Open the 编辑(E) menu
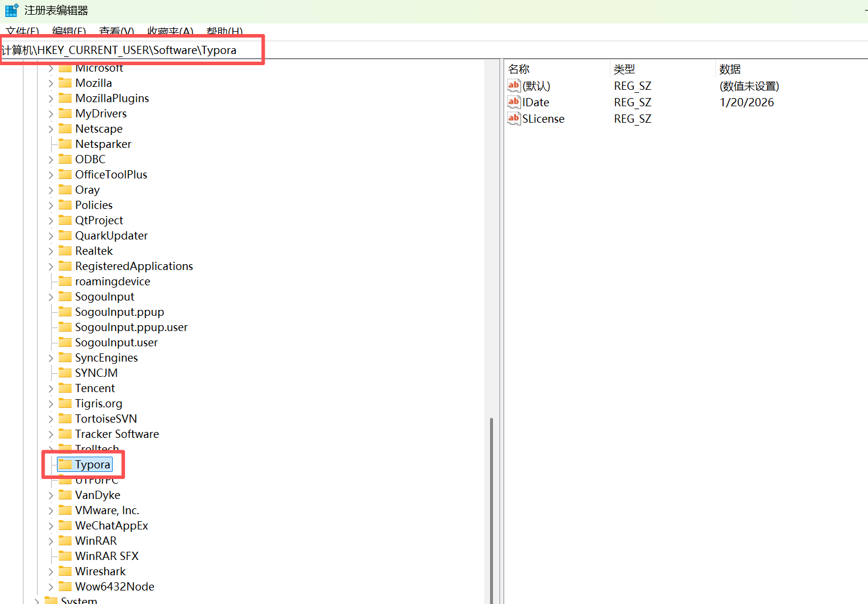868x604 pixels. 69,32
